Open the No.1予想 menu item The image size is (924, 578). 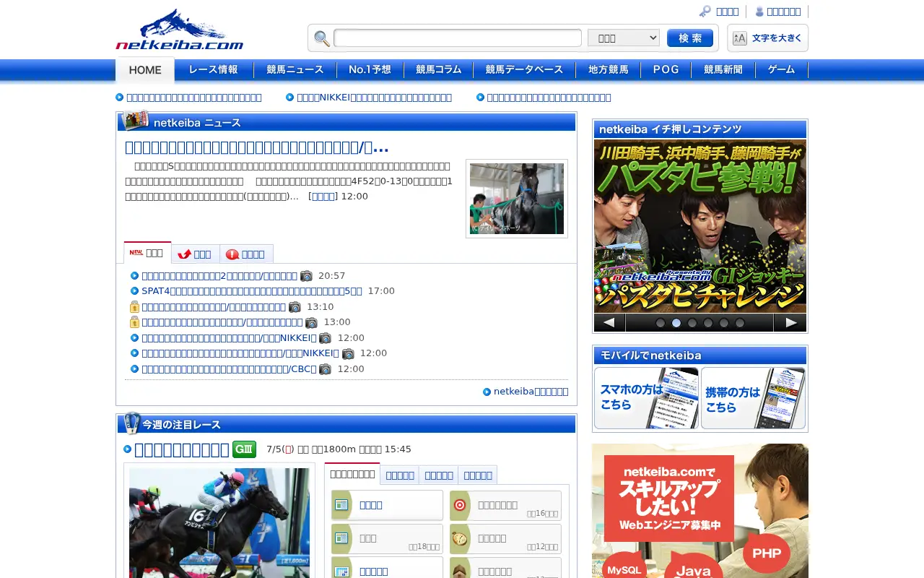tap(370, 70)
